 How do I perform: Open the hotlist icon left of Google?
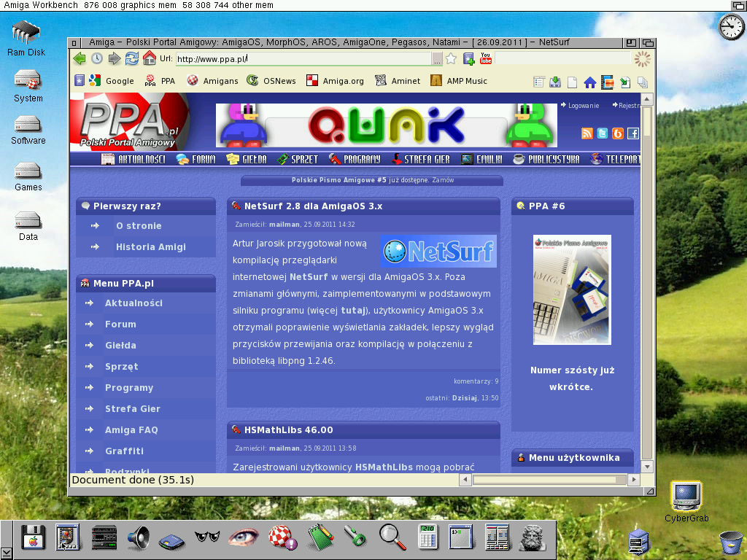tap(80, 80)
